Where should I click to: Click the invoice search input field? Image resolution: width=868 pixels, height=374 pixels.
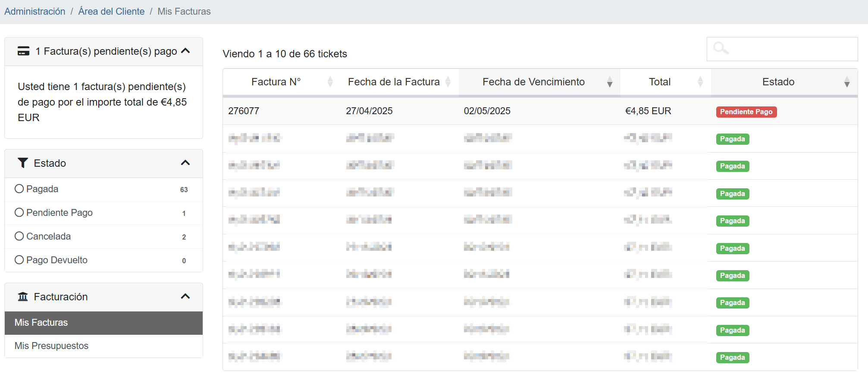pyautogui.click(x=782, y=49)
